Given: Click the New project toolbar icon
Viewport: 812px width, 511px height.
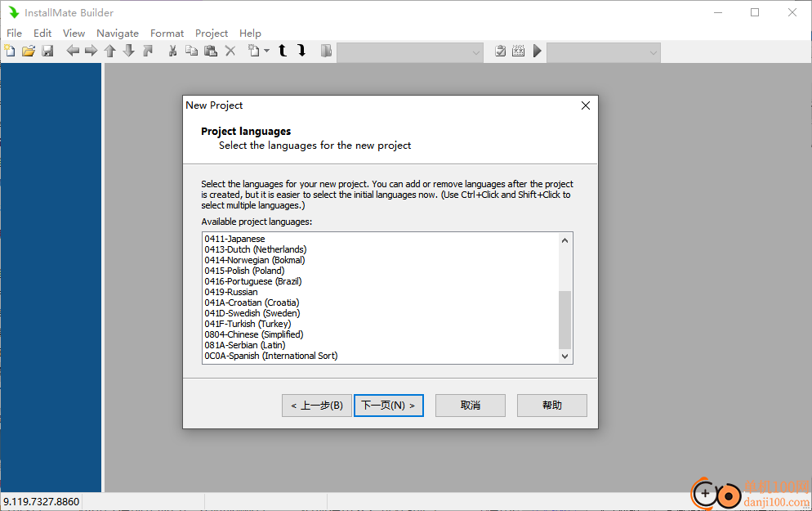Looking at the screenshot, I should [10, 51].
